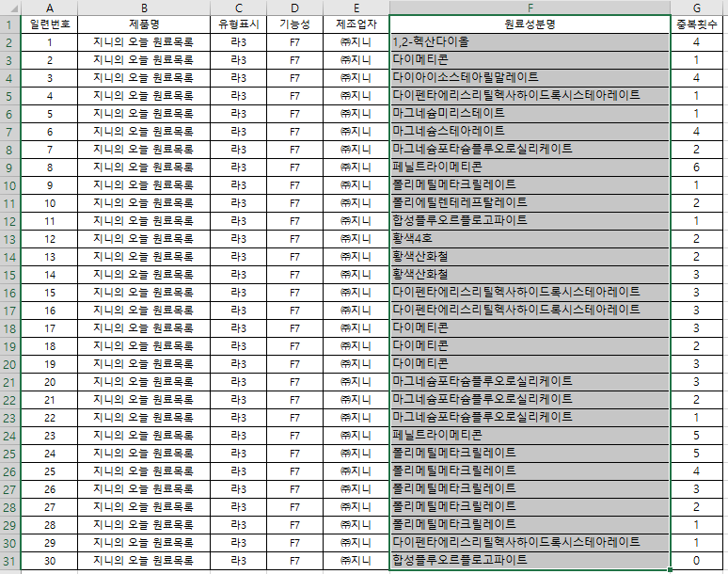Click the count value 0 in row 31
This screenshot has width=728, height=574.
click(x=696, y=561)
